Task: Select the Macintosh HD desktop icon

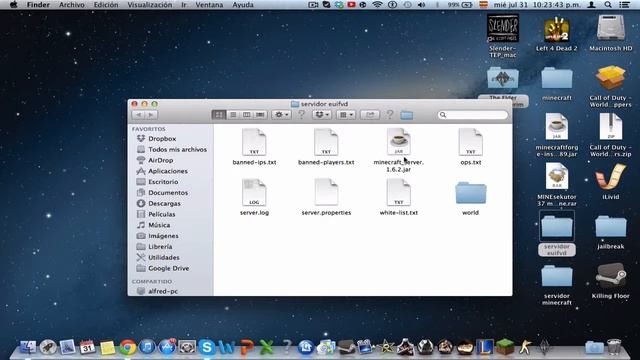Action: click(x=611, y=33)
